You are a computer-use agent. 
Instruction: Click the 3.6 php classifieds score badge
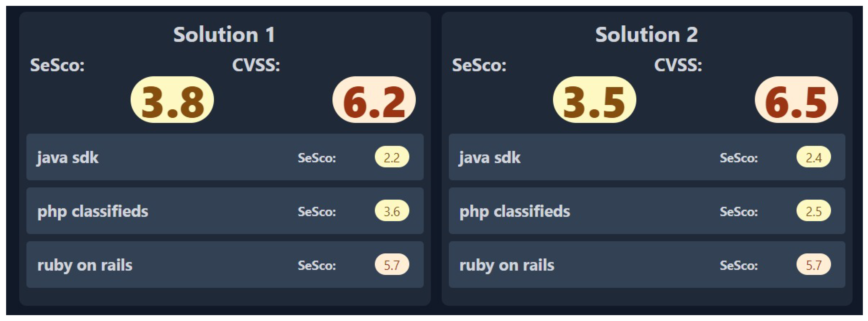(x=392, y=211)
